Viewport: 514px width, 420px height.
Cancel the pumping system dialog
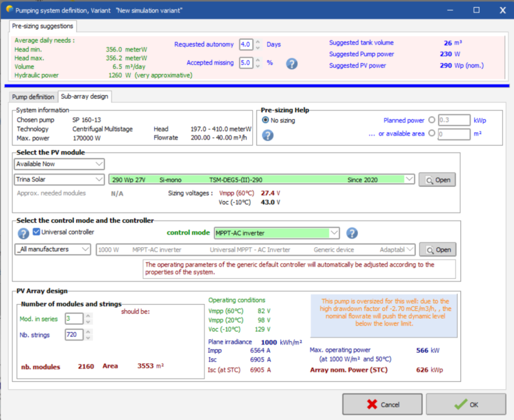(383, 404)
